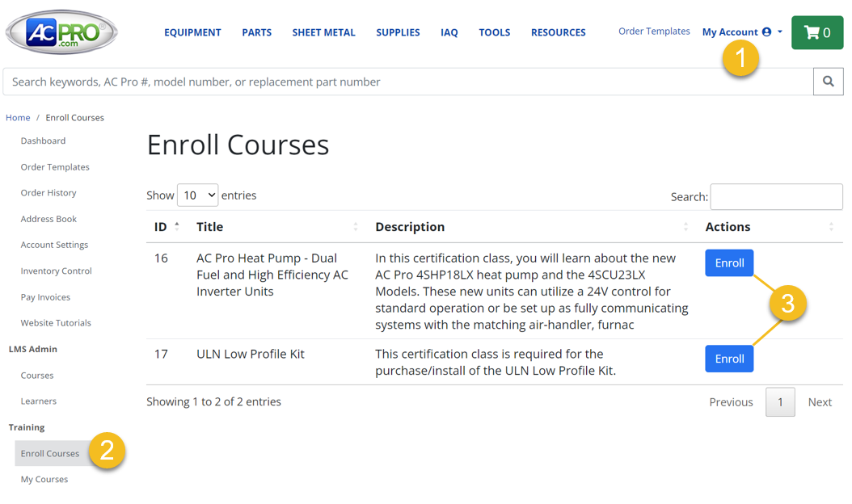Screen dimensions: 852x504
Task: Enroll in the AC Pro Heat Pump course
Action: coord(728,262)
